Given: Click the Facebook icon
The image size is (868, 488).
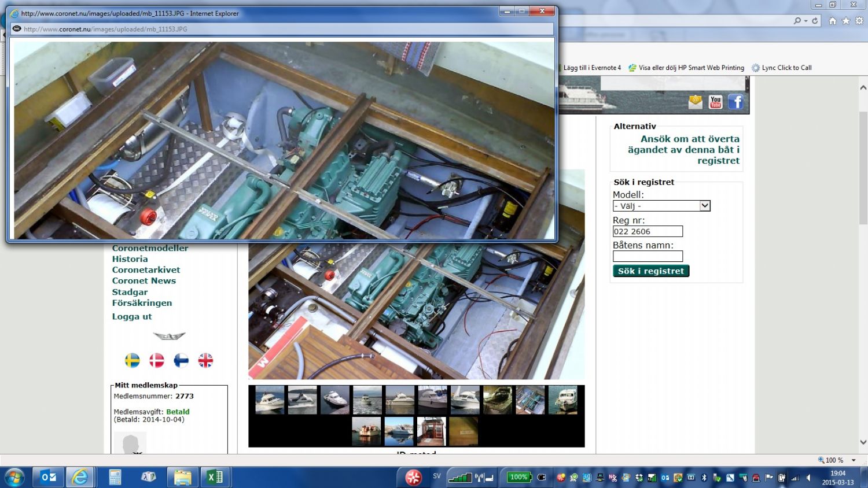Looking at the screenshot, I should [x=735, y=102].
